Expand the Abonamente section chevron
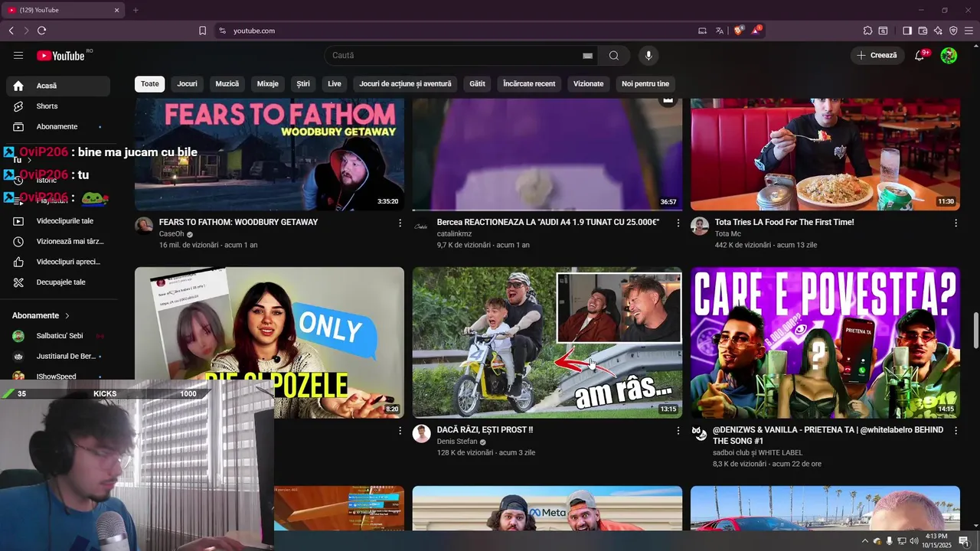Image resolution: width=980 pixels, height=551 pixels. coord(67,315)
